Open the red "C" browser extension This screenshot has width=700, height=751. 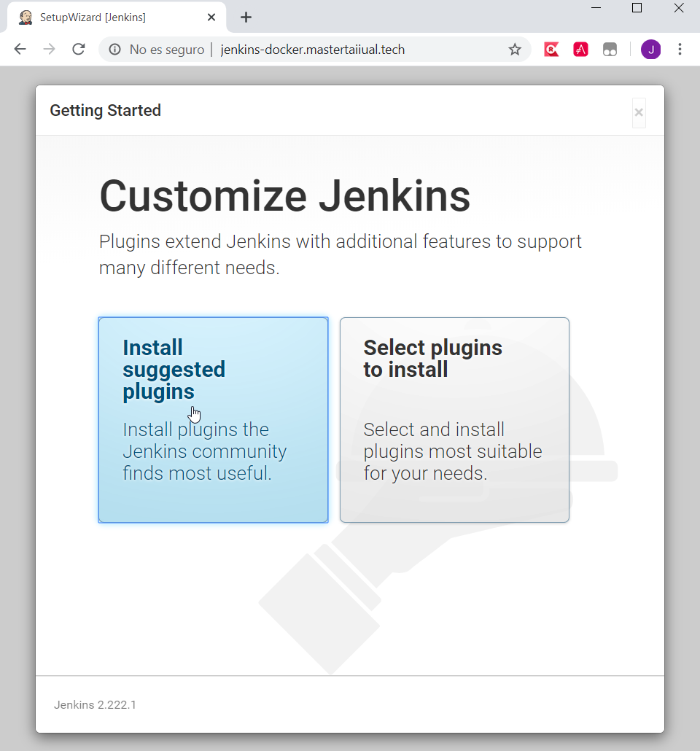pyautogui.click(x=551, y=49)
